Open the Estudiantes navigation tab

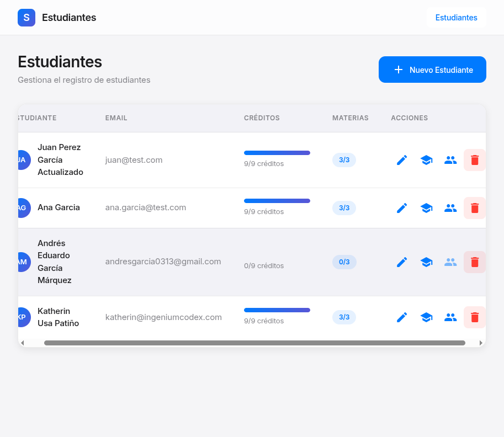456,18
